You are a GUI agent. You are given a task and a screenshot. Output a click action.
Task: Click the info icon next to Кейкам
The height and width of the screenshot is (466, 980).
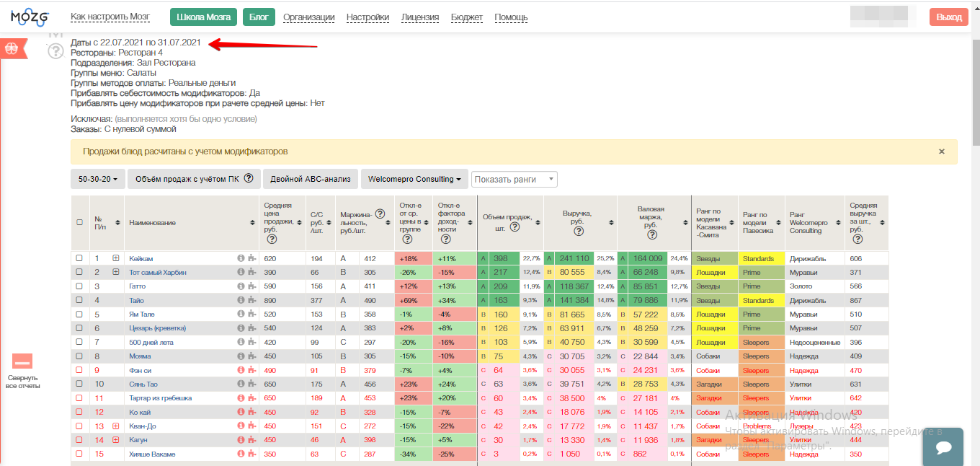coord(241,258)
